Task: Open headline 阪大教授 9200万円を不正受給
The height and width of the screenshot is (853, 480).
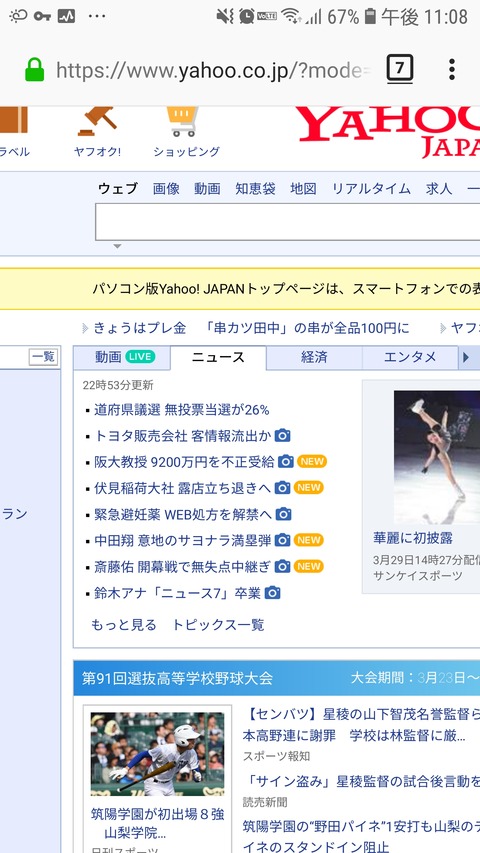Action: [x=184, y=462]
